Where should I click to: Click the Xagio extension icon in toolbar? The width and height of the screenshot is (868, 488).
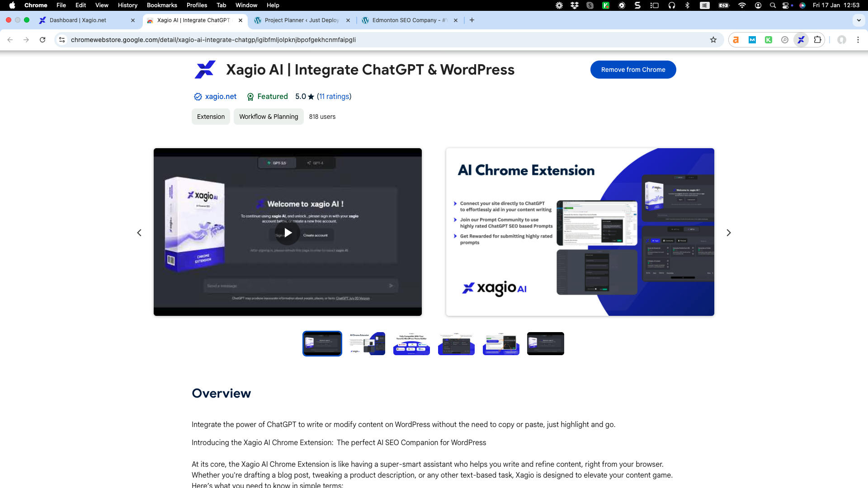point(801,40)
